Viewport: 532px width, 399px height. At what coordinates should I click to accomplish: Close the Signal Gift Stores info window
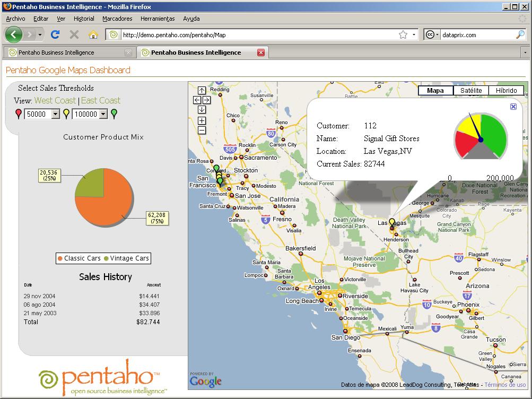tap(513, 107)
